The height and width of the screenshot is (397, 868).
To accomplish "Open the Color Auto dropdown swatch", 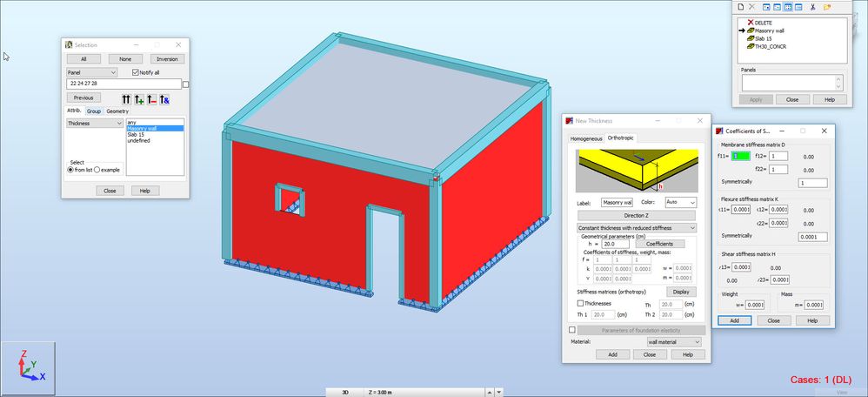I will pyautogui.click(x=681, y=202).
